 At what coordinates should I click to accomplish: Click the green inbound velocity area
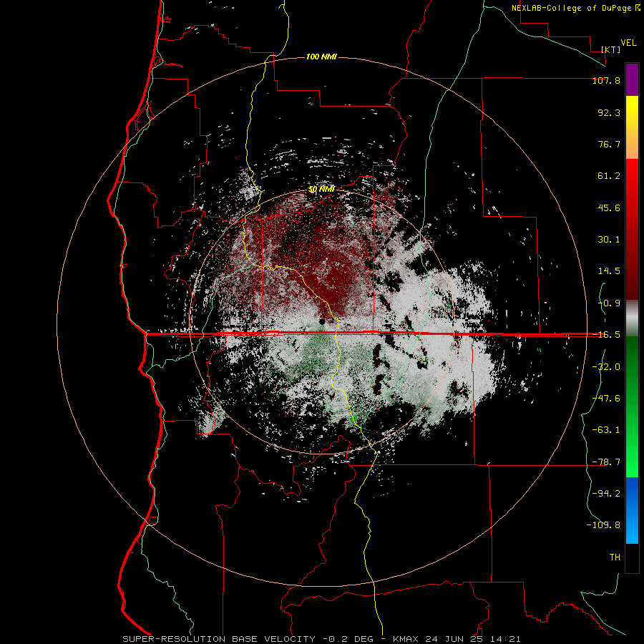316,353
